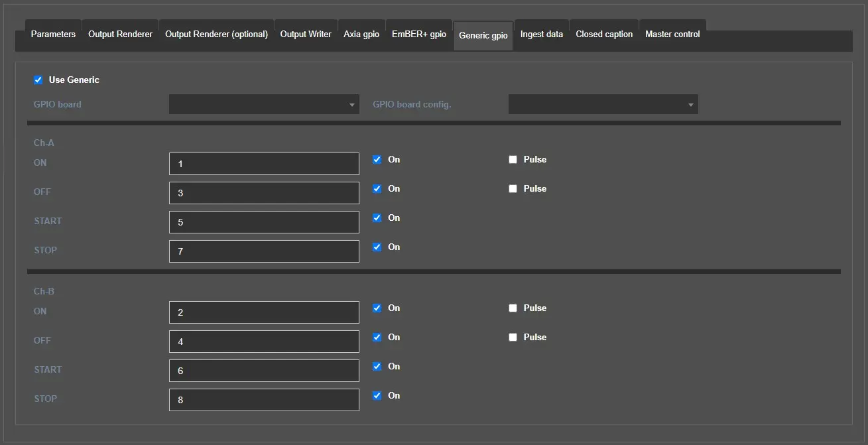Open the Master control tab

click(672, 34)
